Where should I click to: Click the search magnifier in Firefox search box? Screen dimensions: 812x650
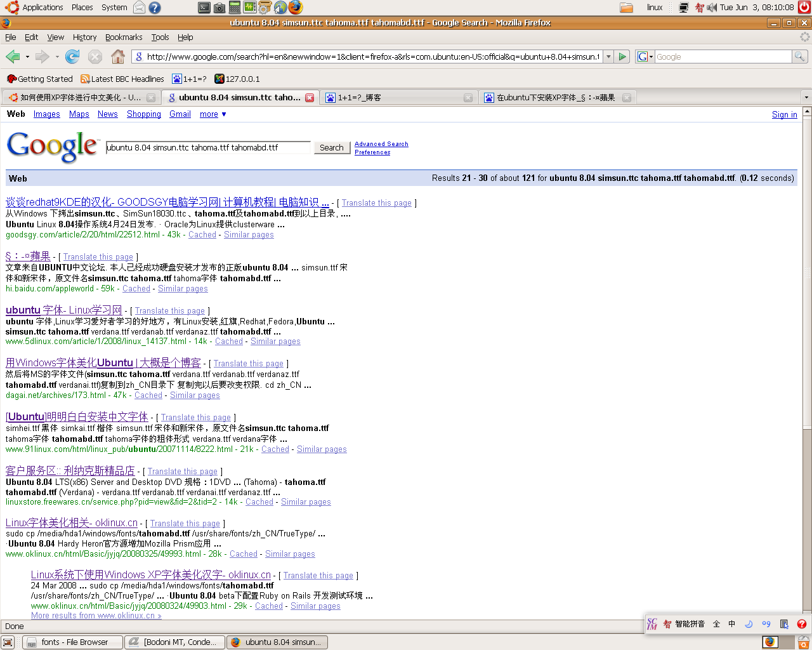(x=800, y=56)
